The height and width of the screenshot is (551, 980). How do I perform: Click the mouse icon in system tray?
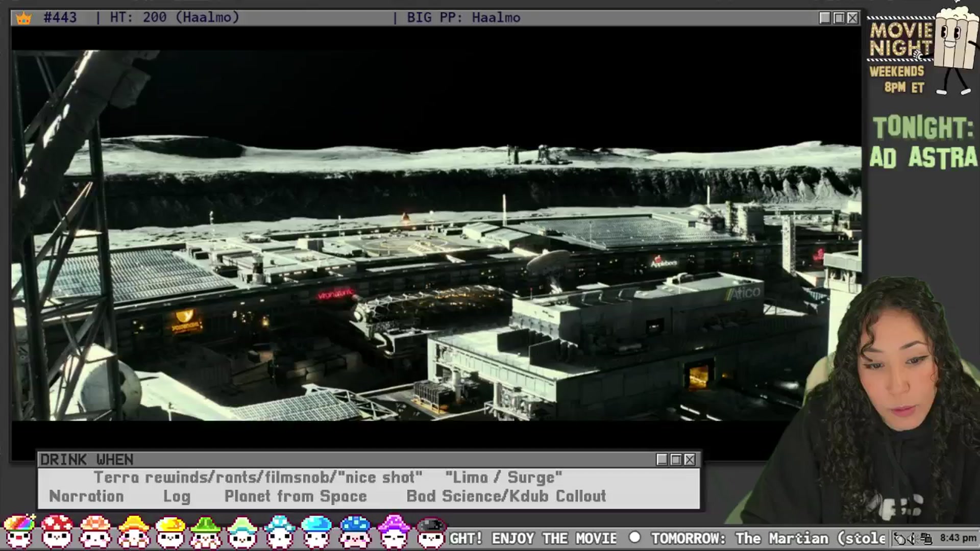pyautogui.click(x=900, y=538)
